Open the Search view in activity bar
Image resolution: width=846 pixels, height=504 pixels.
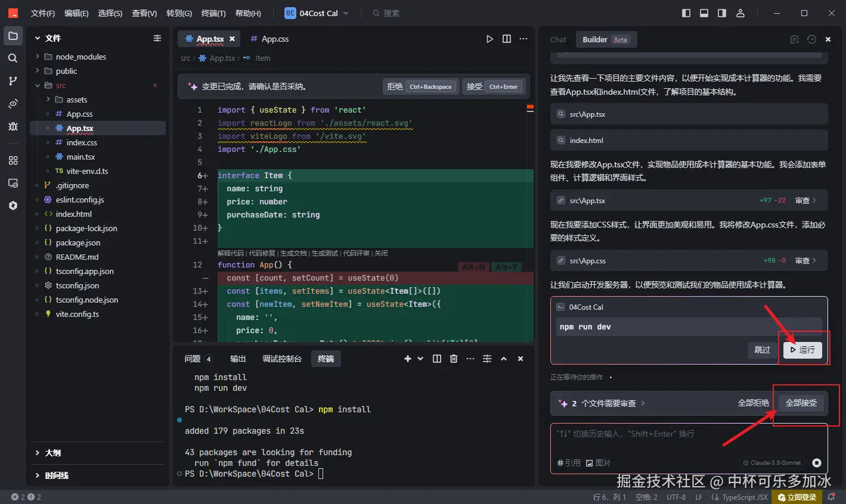[13, 58]
